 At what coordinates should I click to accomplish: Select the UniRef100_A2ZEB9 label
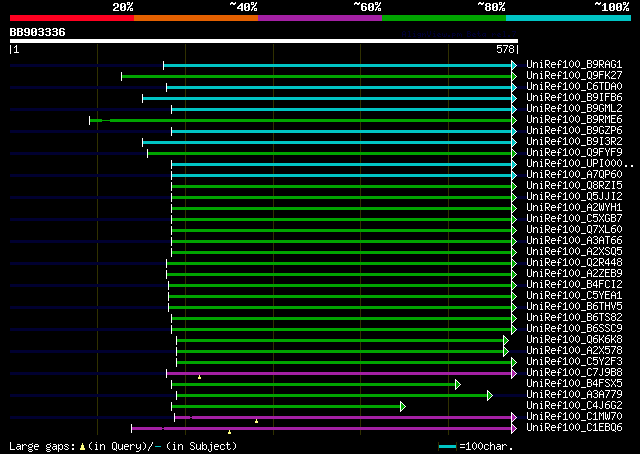(x=574, y=274)
